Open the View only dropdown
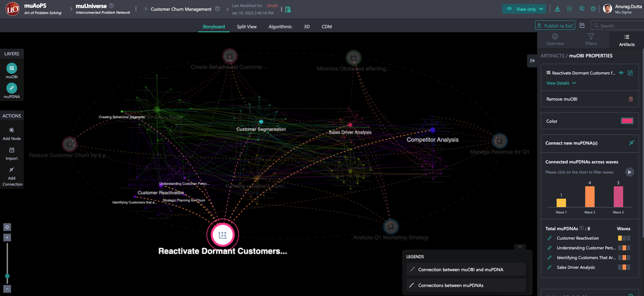Image resolution: width=644 pixels, height=296 pixels. click(x=524, y=9)
